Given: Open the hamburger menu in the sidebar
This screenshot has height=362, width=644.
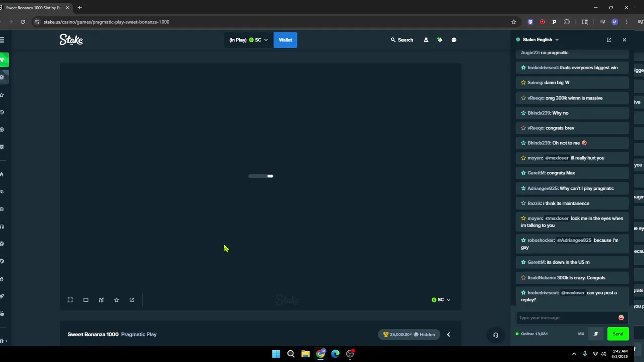Looking at the screenshot, I should point(2,40).
